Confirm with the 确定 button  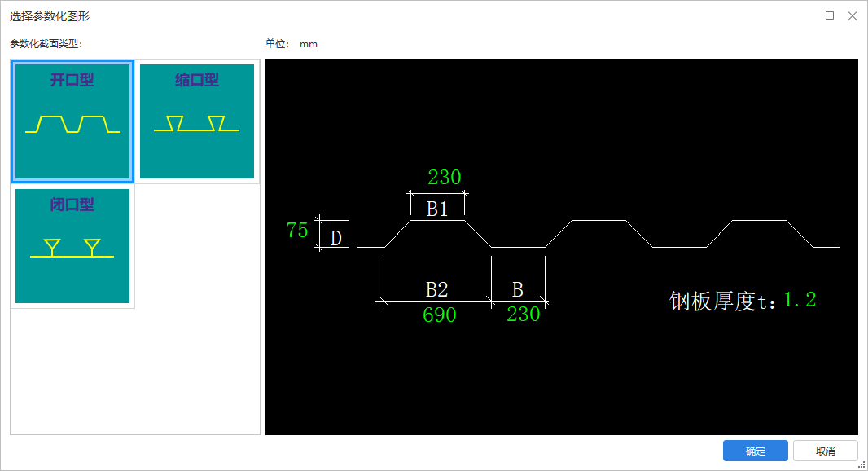[x=755, y=451]
